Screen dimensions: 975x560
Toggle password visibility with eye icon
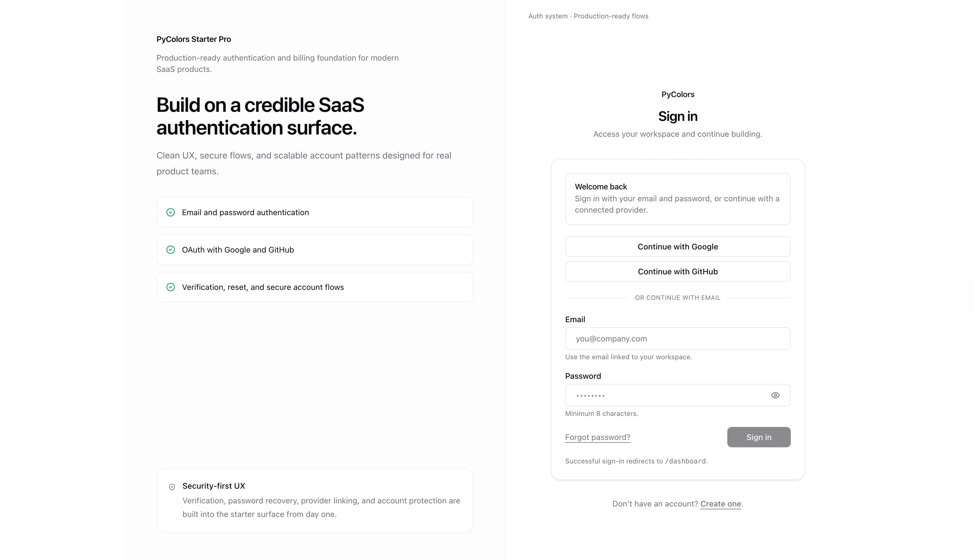775,395
